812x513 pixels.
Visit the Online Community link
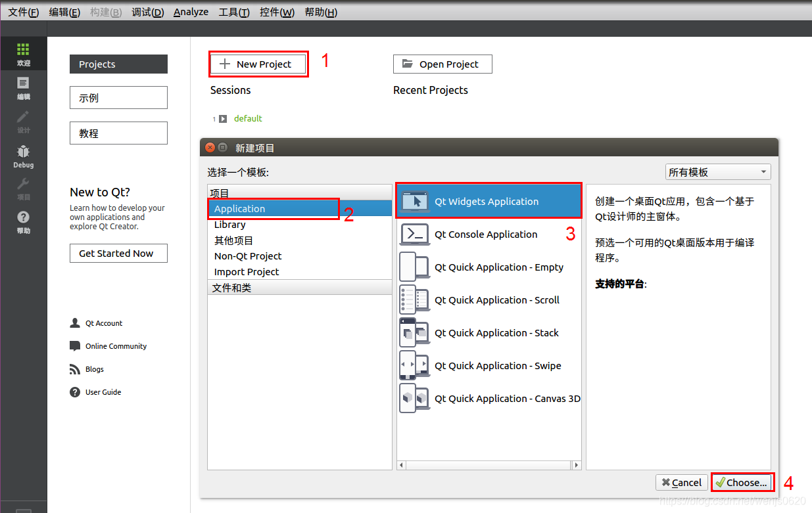coord(116,346)
